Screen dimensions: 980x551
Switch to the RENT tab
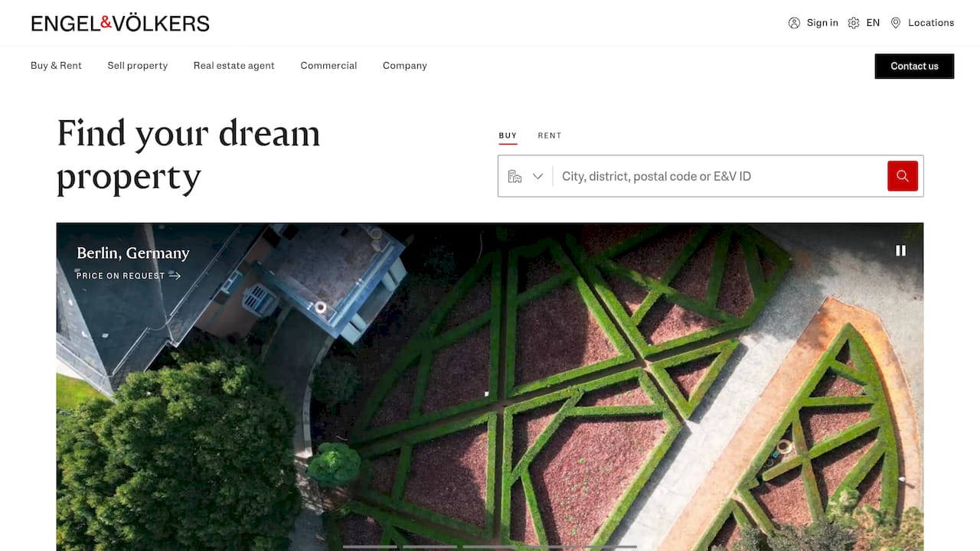[x=550, y=135]
